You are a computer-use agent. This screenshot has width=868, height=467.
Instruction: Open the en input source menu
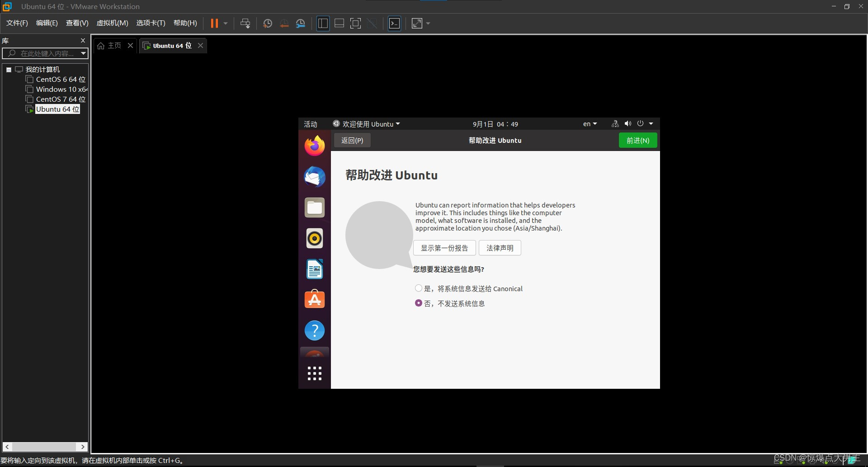pyautogui.click(x=590, y=124)
